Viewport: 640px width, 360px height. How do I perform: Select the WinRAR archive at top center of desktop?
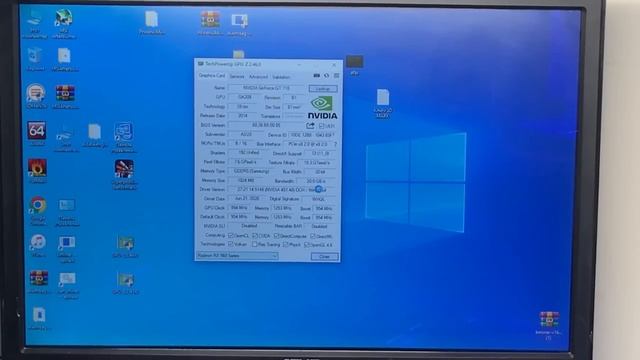[x=210, y=19]
